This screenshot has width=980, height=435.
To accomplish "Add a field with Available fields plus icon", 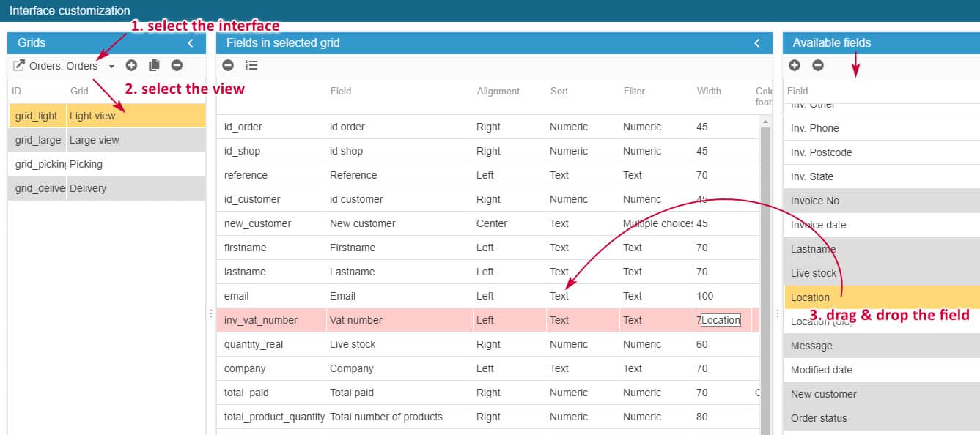I will pyautogui.click(x=795, y=65).
